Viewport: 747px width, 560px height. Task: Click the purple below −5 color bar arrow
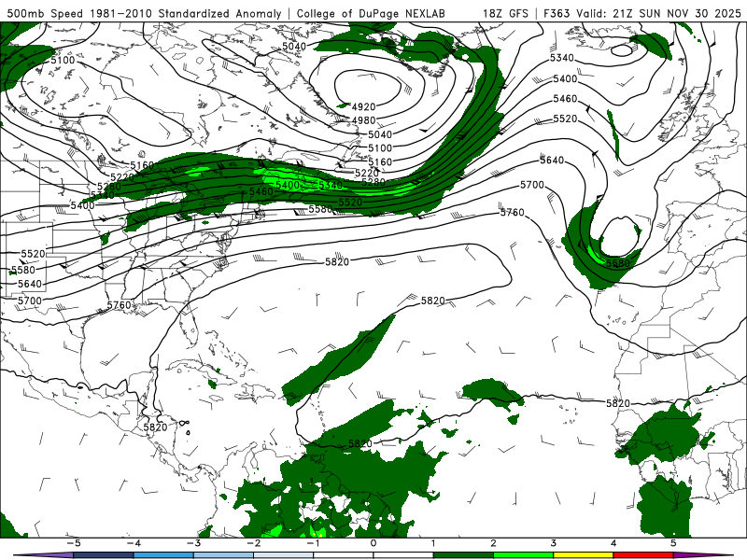tap(44, 555)
